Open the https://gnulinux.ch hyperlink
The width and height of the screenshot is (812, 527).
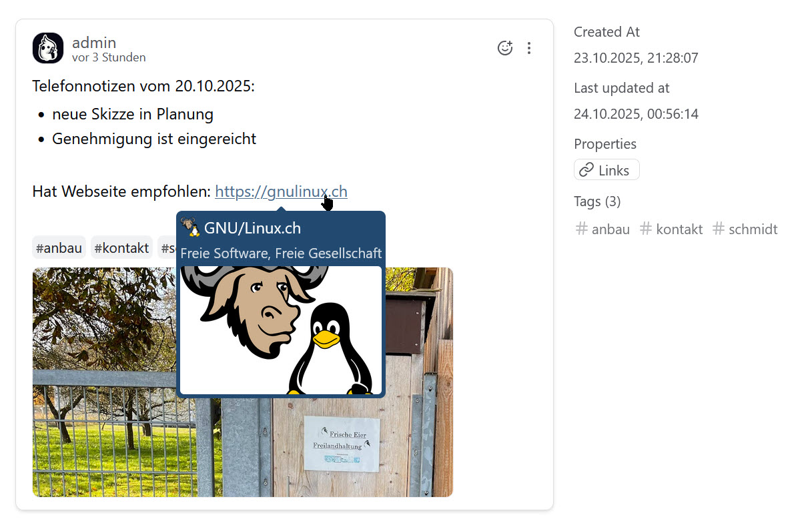point(280,192)
